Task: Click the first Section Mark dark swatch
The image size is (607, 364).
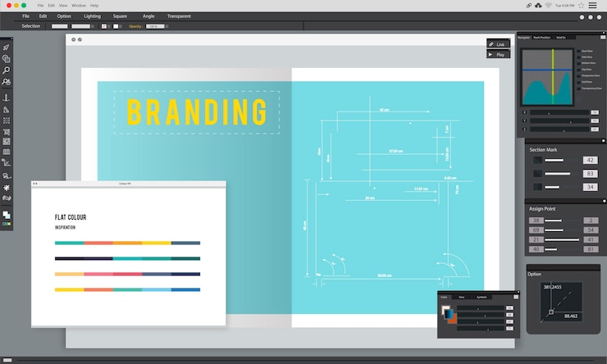Action: pyautogui.click(x=538, y=160)
